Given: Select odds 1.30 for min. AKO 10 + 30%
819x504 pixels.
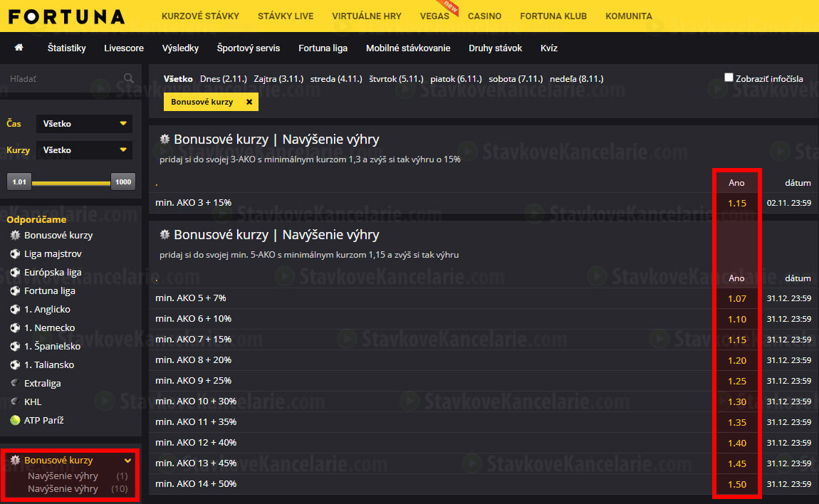Looking at the screenshot, I should pyautogui.click(x=737, y=401).
